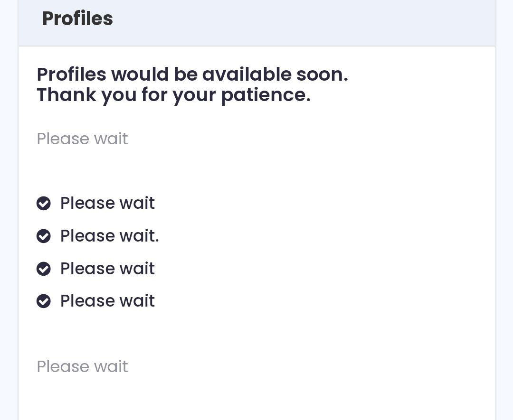Click the checkmark icon of the first list item
Screen dimensions: 513x420
click(44, 203)
